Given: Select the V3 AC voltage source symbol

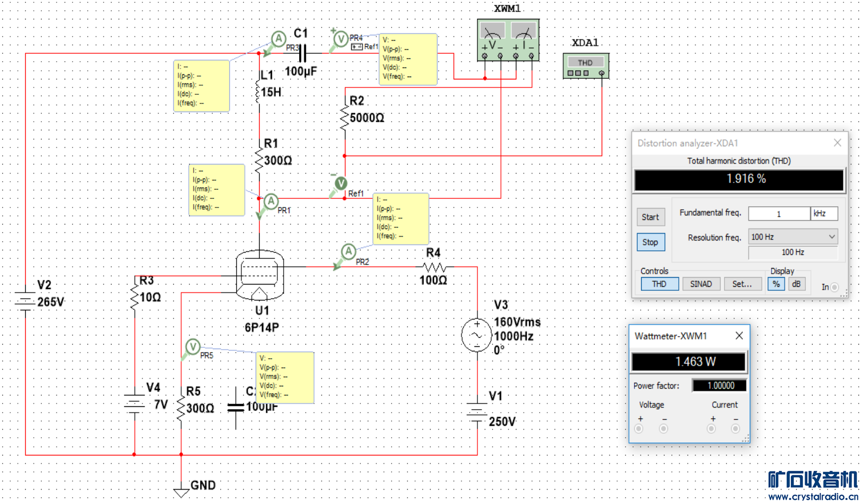Looking at the screenshot, I should point(476,335).
